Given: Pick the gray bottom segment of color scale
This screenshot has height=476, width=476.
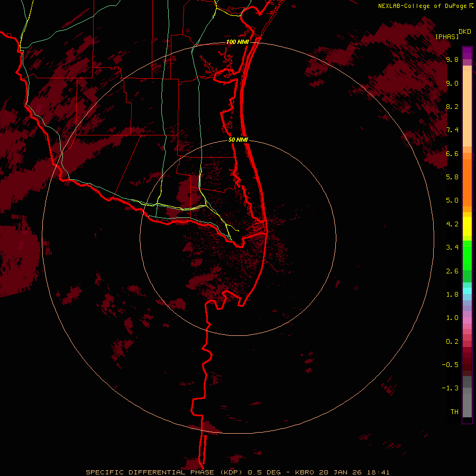Looking at the screenshot, I should pyautogui.click(x=467, y=406).
